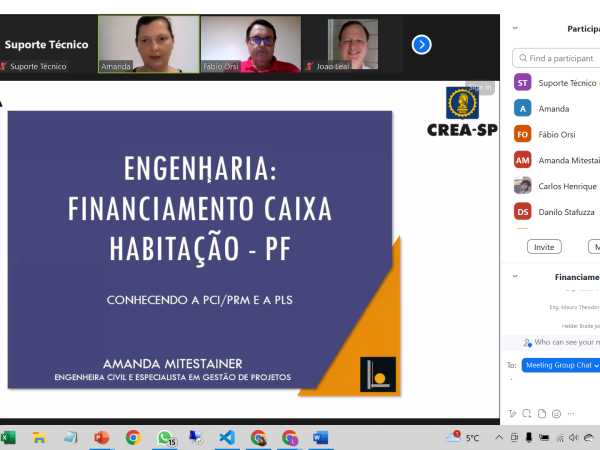Open the Meeting Group Chat recipient dropdown

pyautogui.click(x=561, y=365)
